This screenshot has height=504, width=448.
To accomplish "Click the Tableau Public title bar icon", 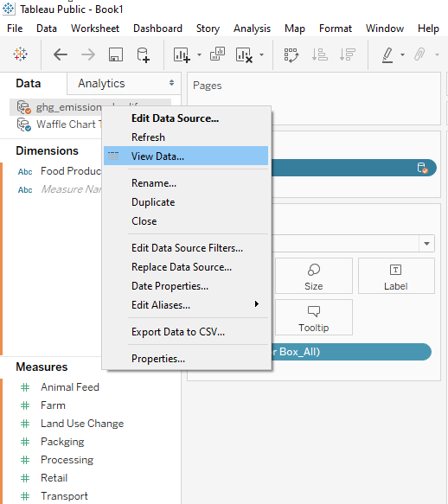I will point(9,9).
